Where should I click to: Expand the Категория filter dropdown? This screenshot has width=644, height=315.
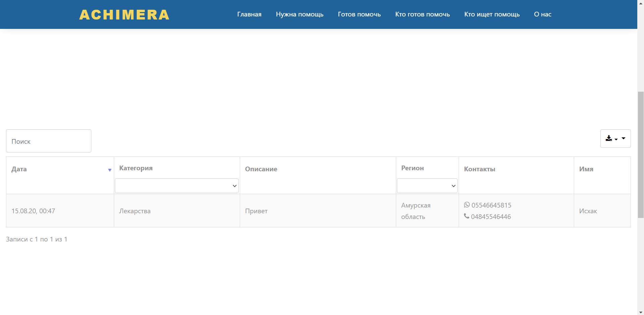click(x=177, y=186)
